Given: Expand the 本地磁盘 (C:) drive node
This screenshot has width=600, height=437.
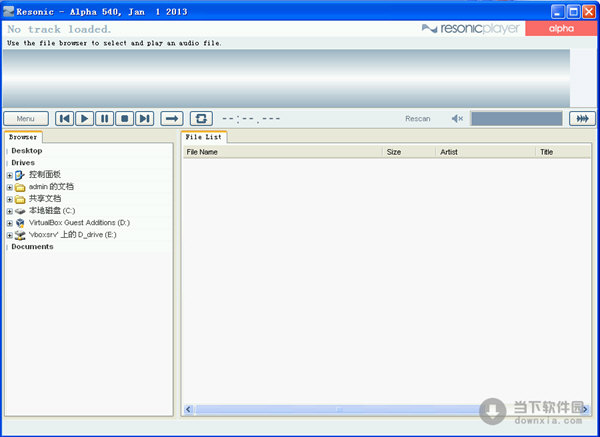Looking at the screenshot, I should coord(10,211).
